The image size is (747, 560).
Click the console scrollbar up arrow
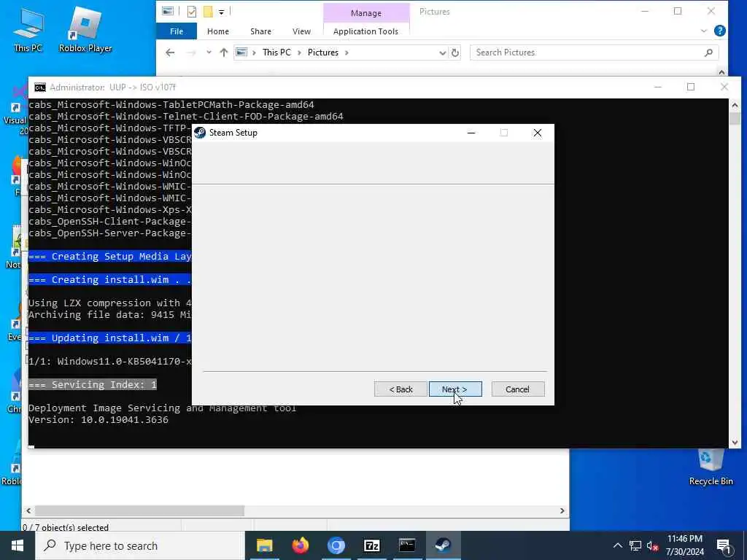[x=735, y=105]
